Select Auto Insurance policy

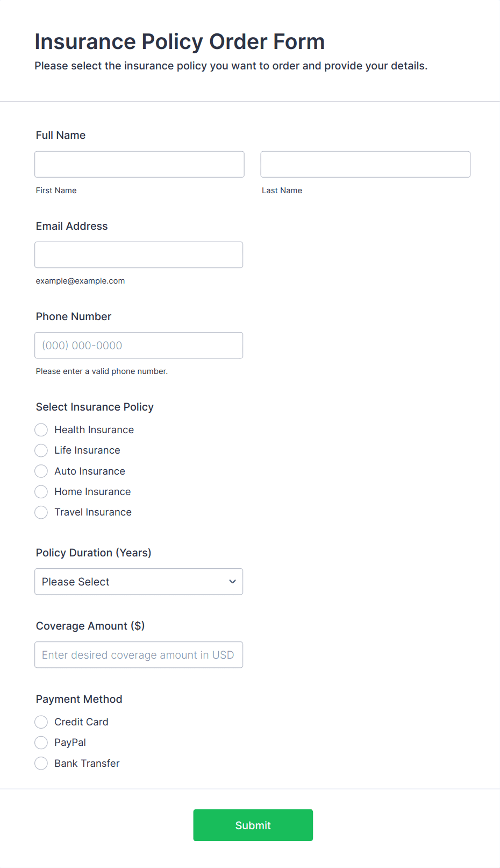coord(41,471)
